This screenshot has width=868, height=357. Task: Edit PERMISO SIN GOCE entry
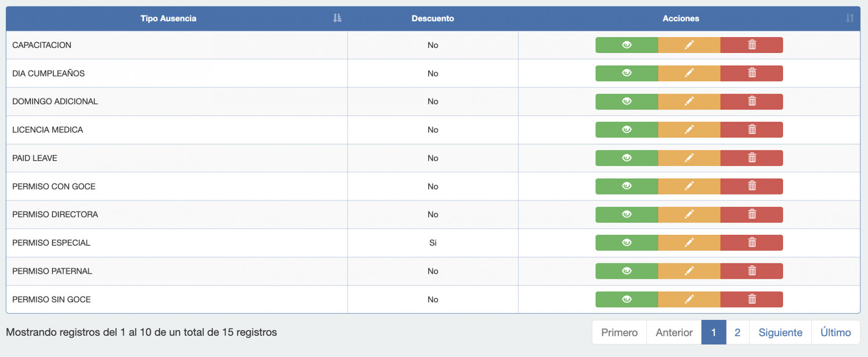689,300
